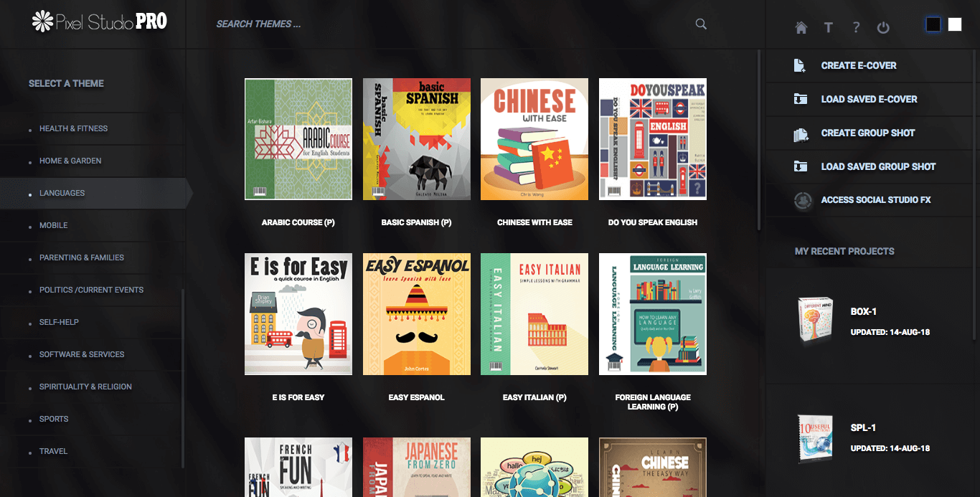The height and width of the screenshot is (497, 980).
Task: Click the power logout icon
Action: pyautogui.click(x=883, y=27)
